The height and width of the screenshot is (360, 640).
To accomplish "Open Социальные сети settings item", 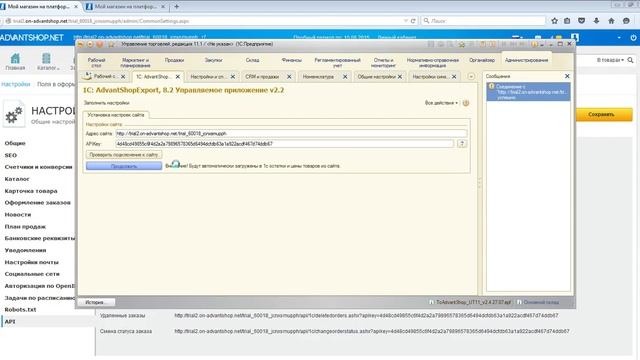I will (32, 274).
